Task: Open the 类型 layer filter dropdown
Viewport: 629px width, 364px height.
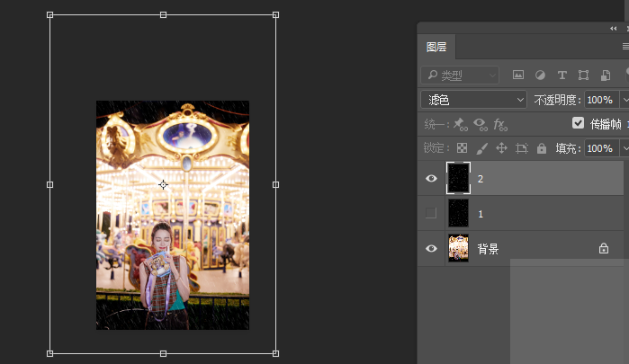Action: [x=460, y=75]
